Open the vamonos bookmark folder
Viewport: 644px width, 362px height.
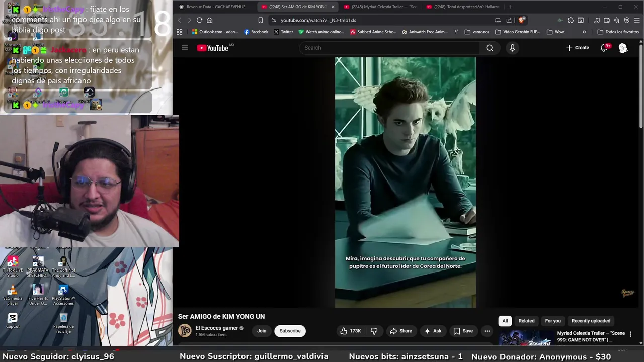pos(477,32)
